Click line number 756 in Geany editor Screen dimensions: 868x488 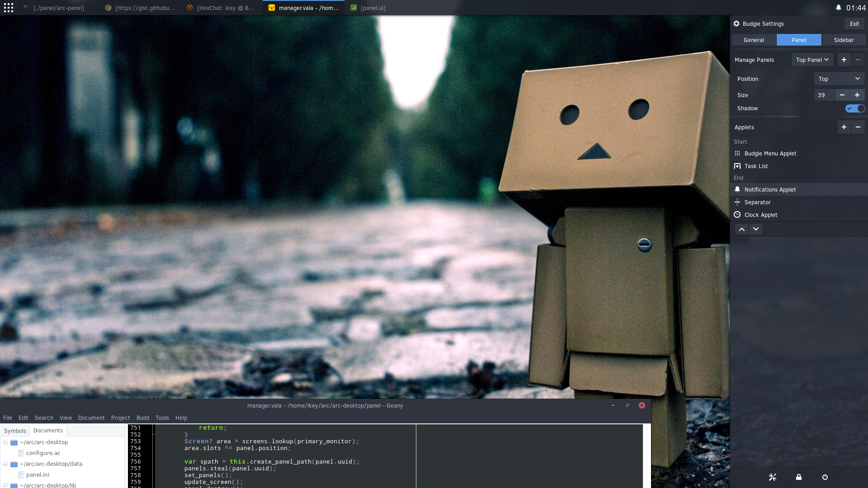click(x=136, y=461)
